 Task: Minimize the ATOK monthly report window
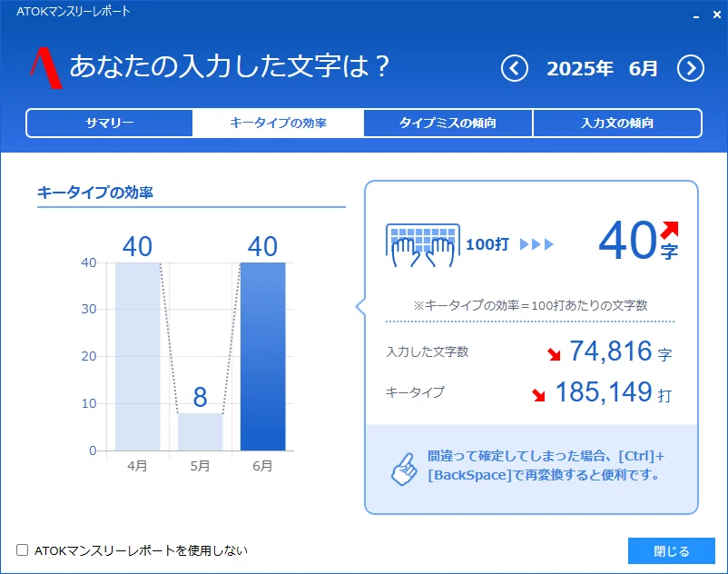coord(696,15)
